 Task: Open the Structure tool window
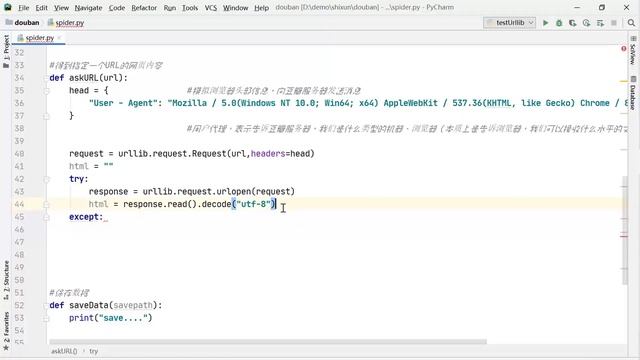[x=6, y=281]
